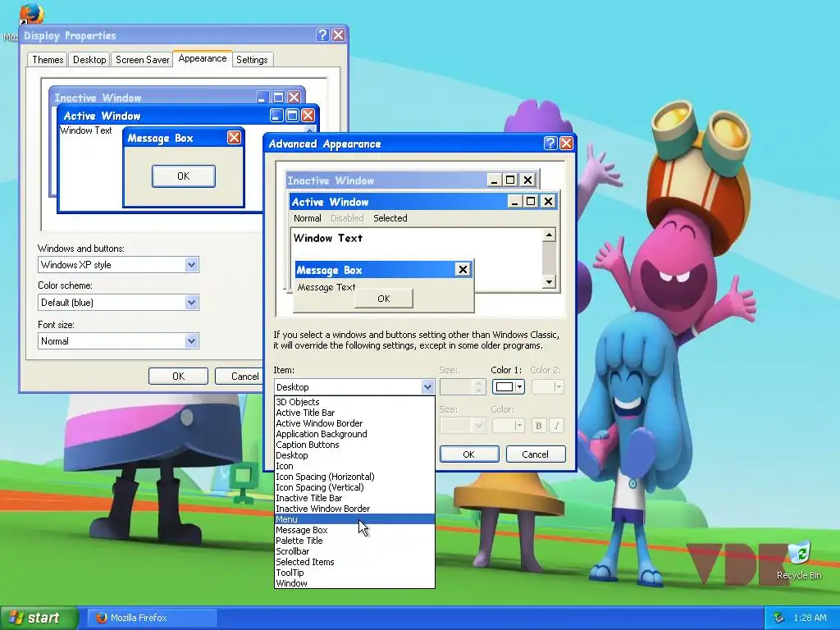Pick Active Title Bar in the list

[x=354, y=413]
